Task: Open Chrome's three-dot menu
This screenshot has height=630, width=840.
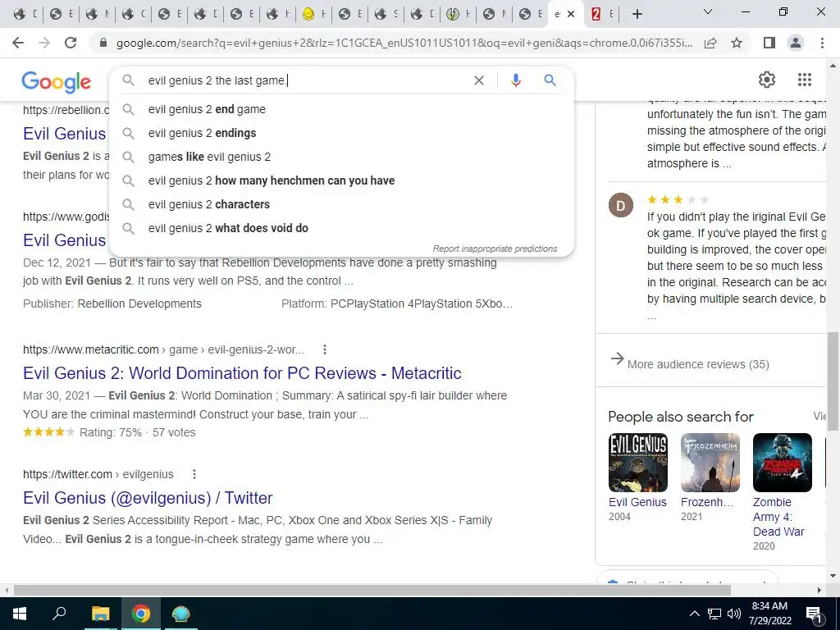Action: click(822, 43)
